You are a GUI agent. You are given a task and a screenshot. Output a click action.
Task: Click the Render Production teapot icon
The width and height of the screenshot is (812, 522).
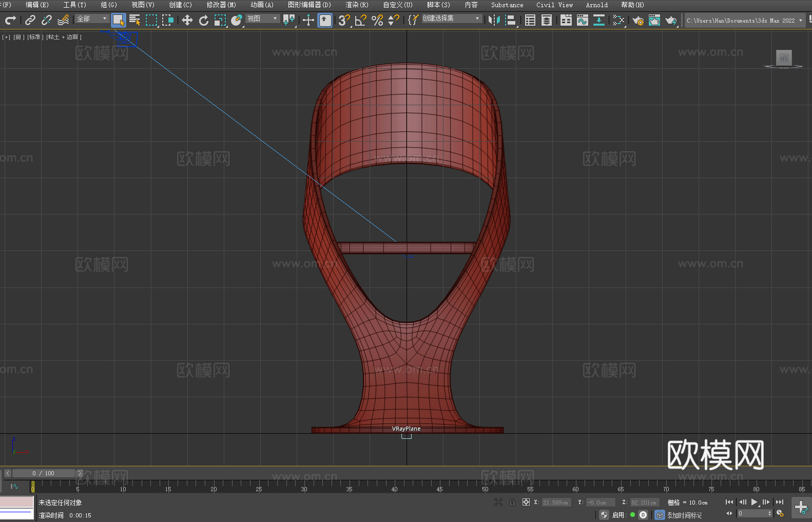(x=671, y=20)
